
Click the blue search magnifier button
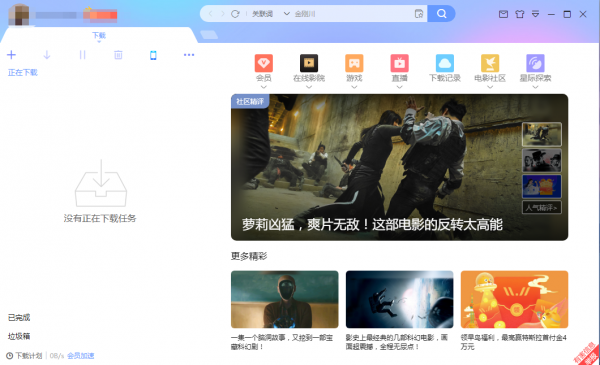click(x=442, y=14)
